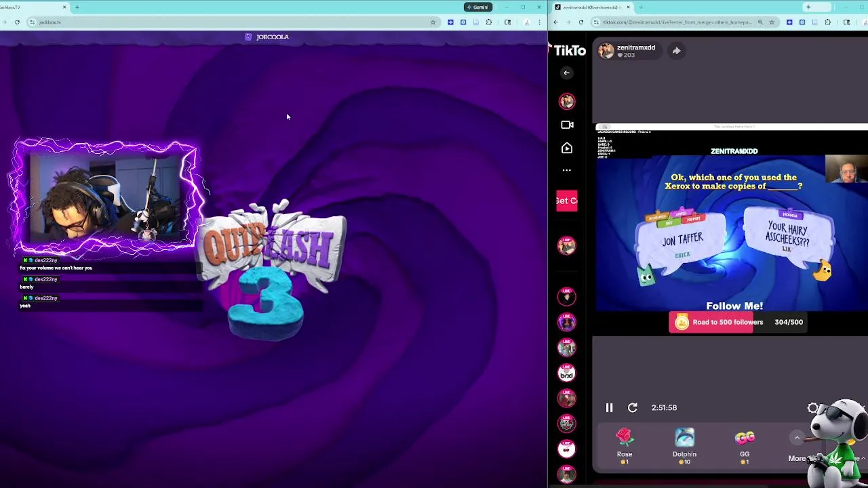The height and width of the screenshot is (488, 868).
Task: Open extensions puzzle icon in TikTok window
Action: 828,22
